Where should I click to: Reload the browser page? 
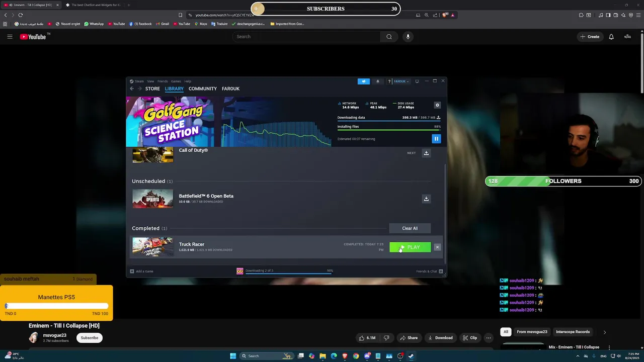point(21,15)
